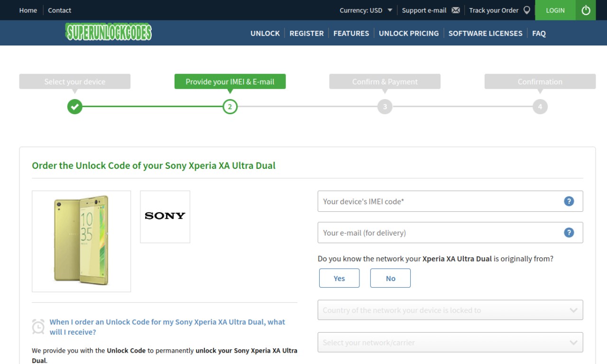This screenshot has width=607, height=364.
Task: Click the Confirm & Payment step label
Action: click(x=385, y=82)
